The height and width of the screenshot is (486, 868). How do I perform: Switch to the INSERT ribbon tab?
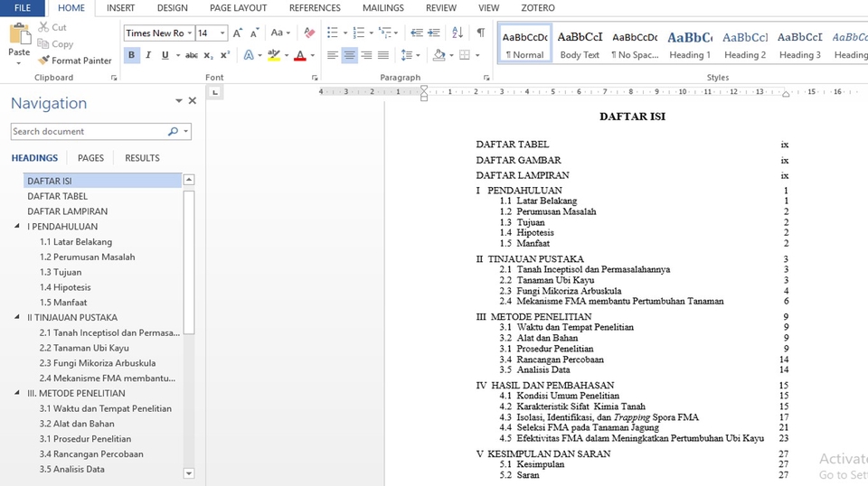[x=120, y=8]
